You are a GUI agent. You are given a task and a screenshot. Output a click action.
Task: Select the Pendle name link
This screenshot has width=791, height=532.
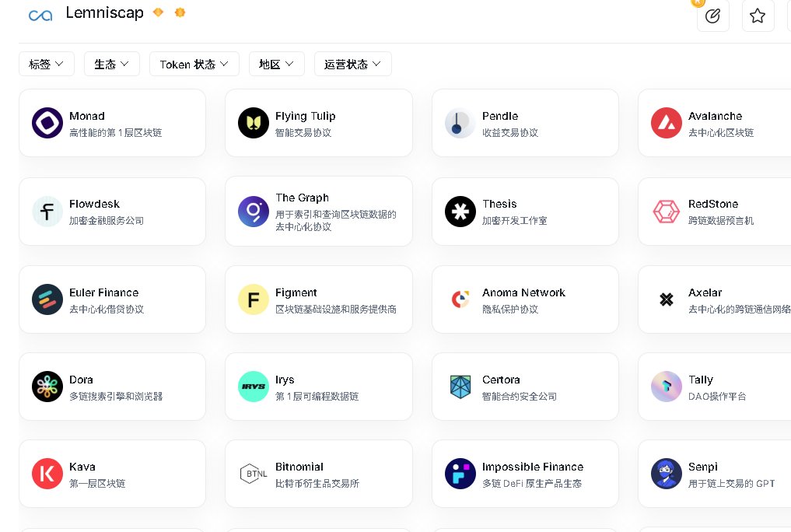(x=500, y=116)
